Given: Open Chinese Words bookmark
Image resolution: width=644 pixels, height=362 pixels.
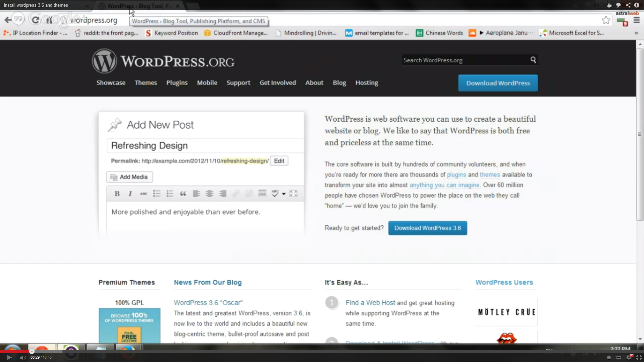Looking at the screenshot, I should (439, 33).
